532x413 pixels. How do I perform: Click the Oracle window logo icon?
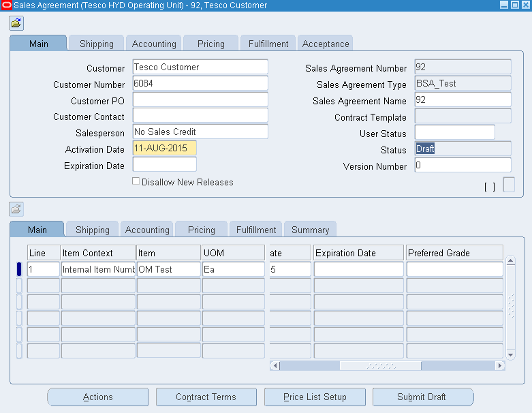pos(6,5)
